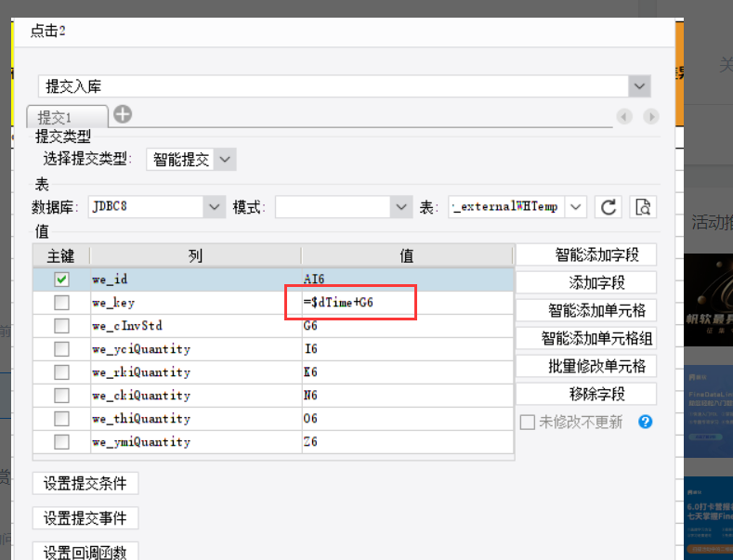The image size is (733, 560).
Task: Click the 值 column header
Action: (x=407, y=255)
